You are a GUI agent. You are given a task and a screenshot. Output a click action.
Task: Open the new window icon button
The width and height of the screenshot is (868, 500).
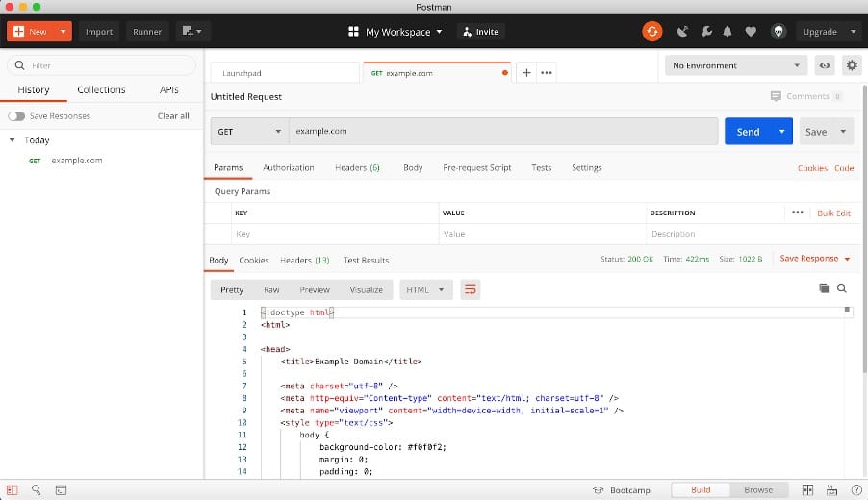(x=191, y=32)
